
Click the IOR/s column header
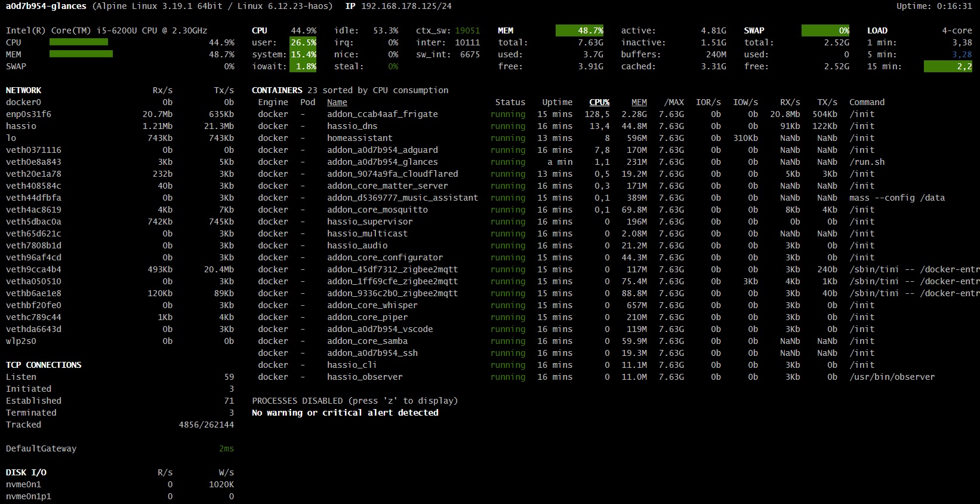[708, 102]
